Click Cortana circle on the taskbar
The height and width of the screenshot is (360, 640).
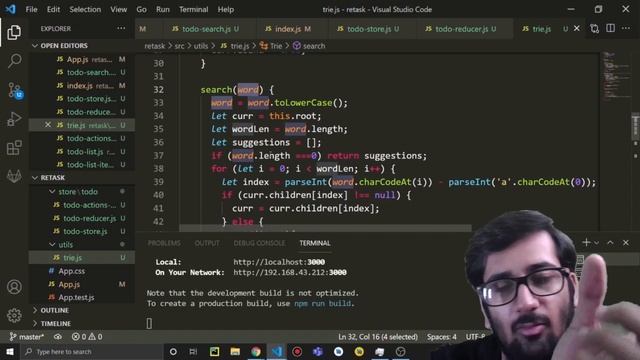coord(173,351)
